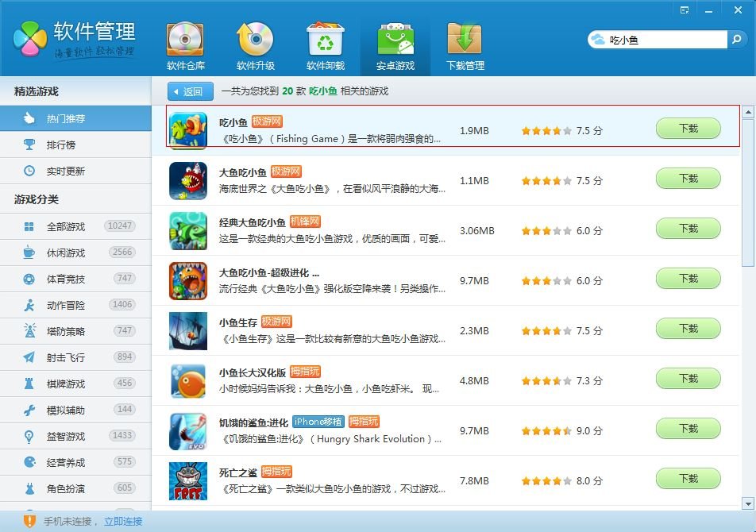Click the 大鱼吃小鱼 game icon
Viewport: 756px width, 532px height.
coord(188,181)
